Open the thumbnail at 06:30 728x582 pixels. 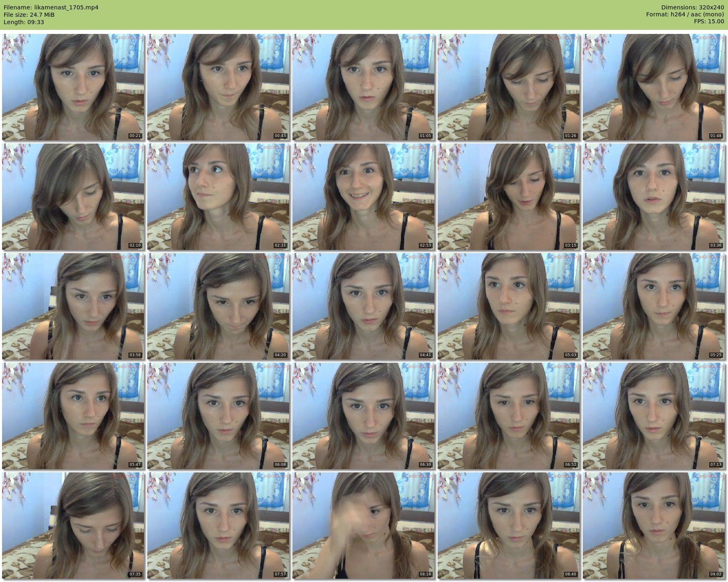click(363, 416)
